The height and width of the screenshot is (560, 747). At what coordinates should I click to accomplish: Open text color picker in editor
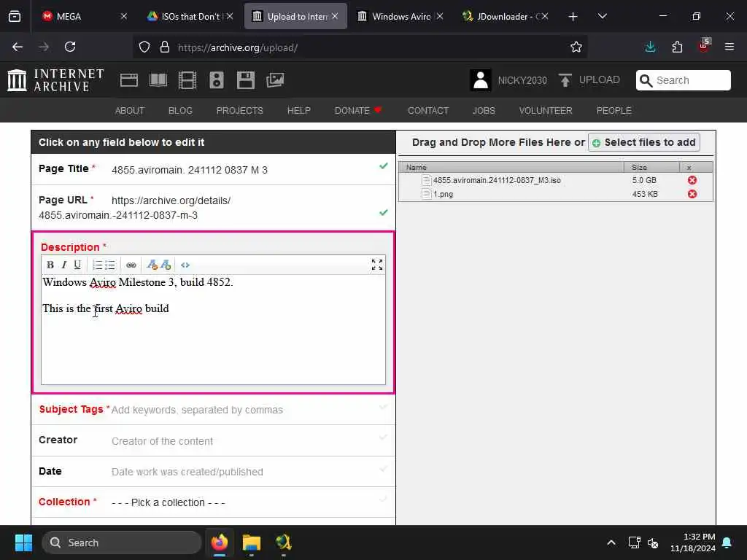152,265
